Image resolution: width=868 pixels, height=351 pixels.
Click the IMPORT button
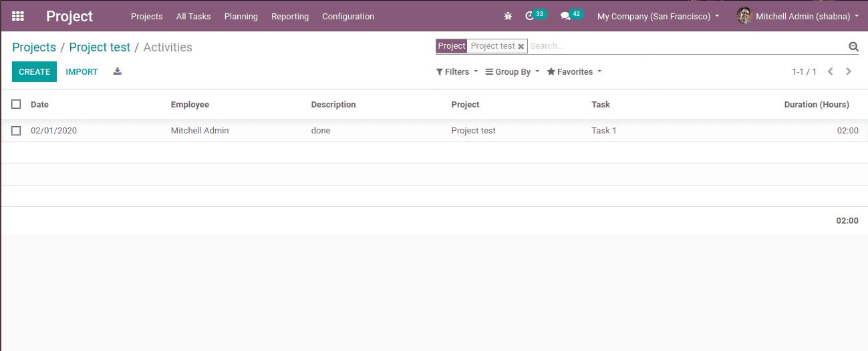pyautogui.click(x=82, y=71)
